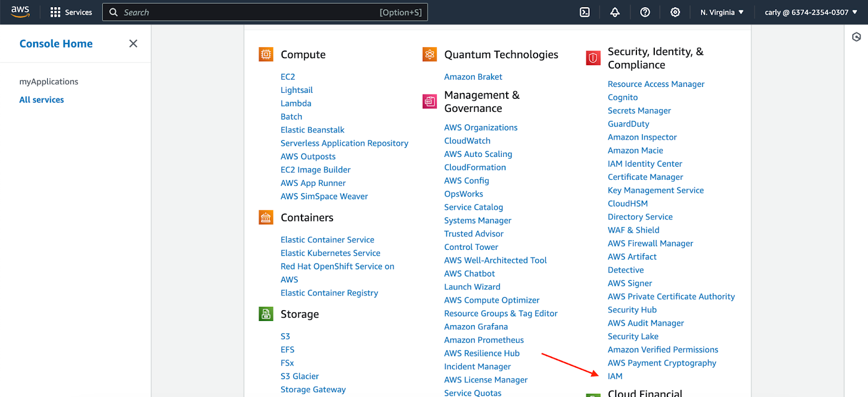The height and width of the screenshot is (397, 868).
Task: Open GuardDuty link
Action: [x=628, y=124]
